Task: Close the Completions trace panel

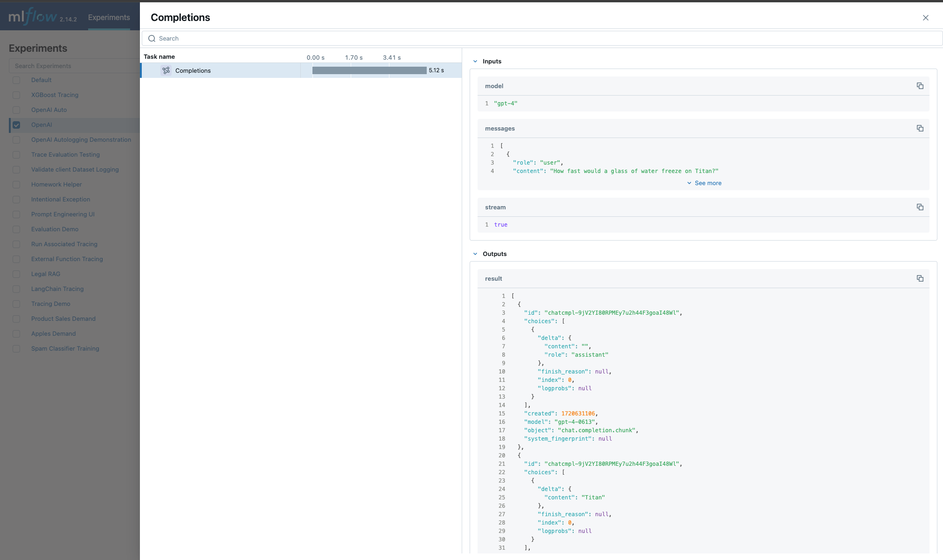Action: click(926, 18)
